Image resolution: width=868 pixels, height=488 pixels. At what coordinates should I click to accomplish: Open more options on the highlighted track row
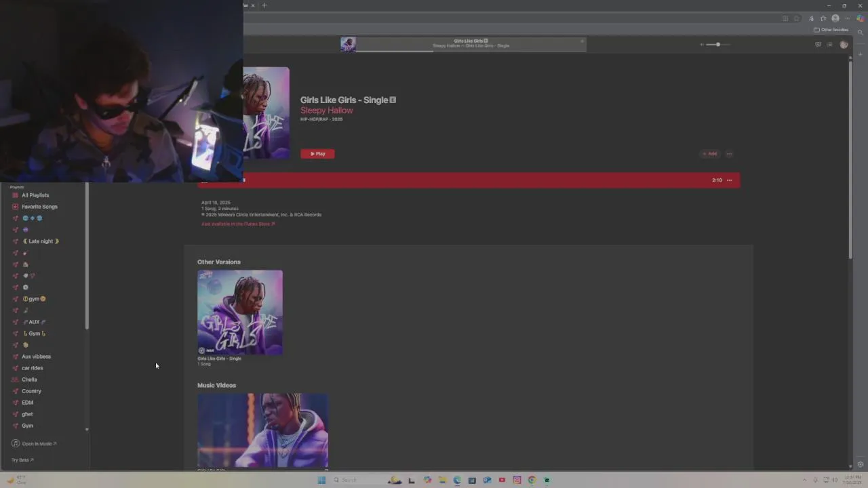click(x=730, y=180)
